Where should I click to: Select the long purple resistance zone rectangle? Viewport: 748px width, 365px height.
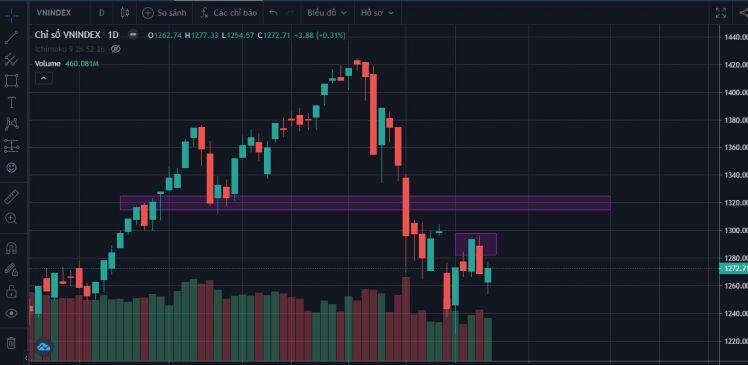(x=365, y=203)
